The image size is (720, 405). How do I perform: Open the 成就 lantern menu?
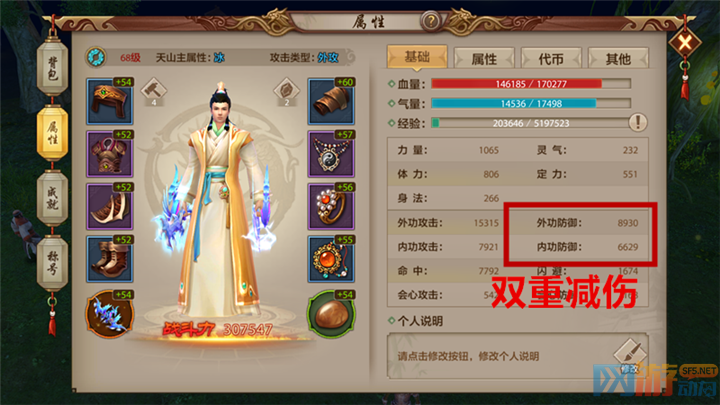coord(52,198)
